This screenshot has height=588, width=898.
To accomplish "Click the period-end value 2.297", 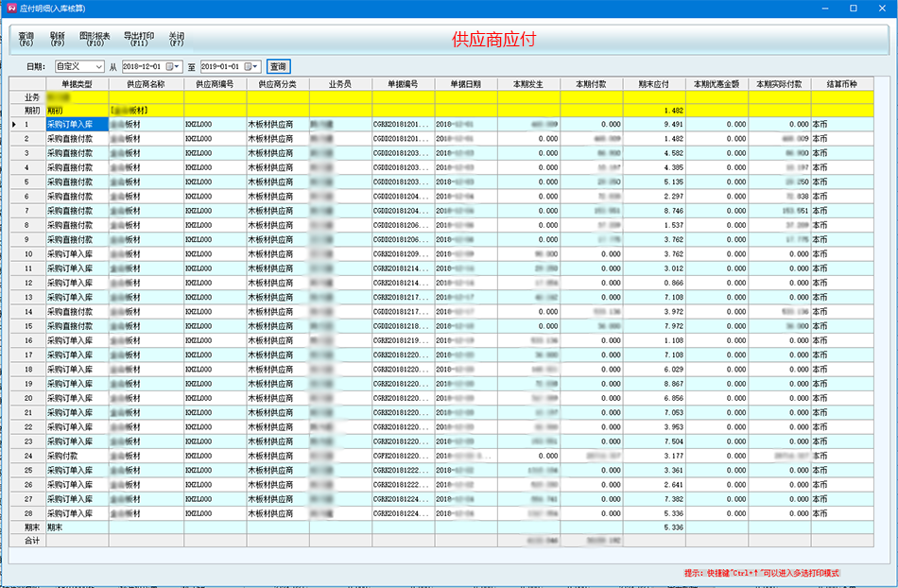I will 674,197.
